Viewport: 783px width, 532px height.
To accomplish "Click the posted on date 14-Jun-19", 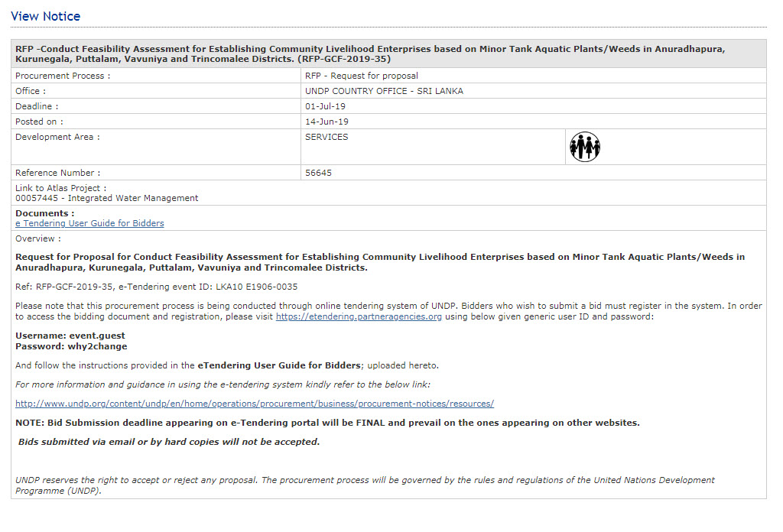I will [x=326, y=122].
